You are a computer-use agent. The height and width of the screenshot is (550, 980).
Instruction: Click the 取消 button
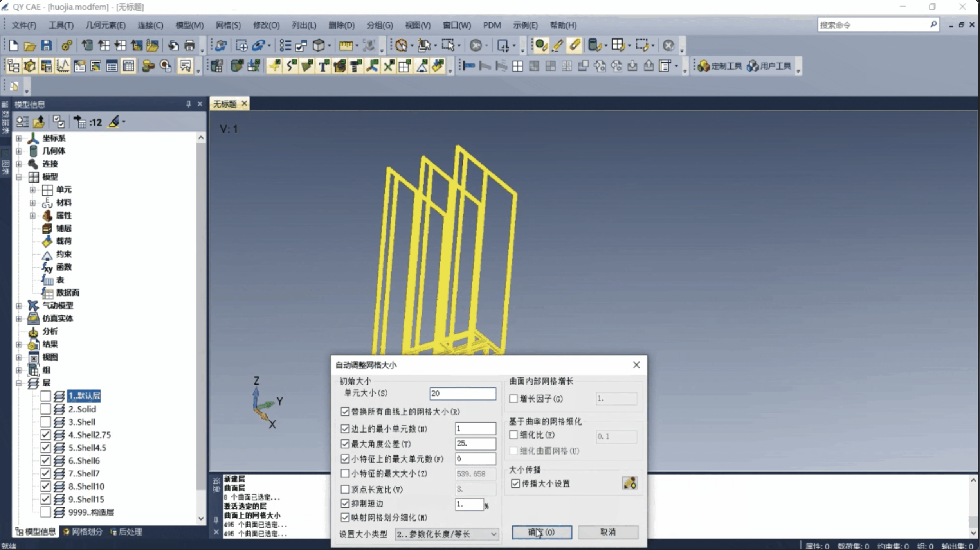click(608, 532)
